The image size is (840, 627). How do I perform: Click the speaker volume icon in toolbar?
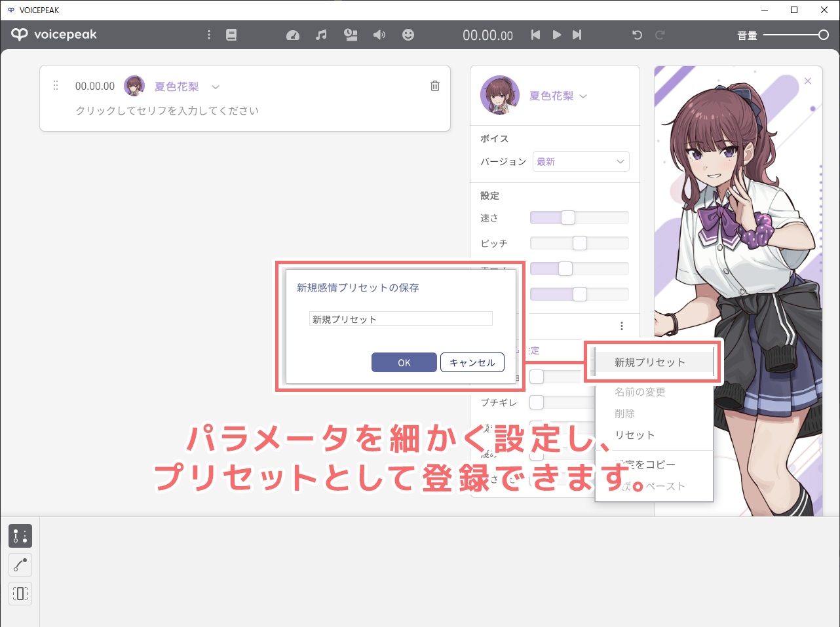(x=379, y=35)
